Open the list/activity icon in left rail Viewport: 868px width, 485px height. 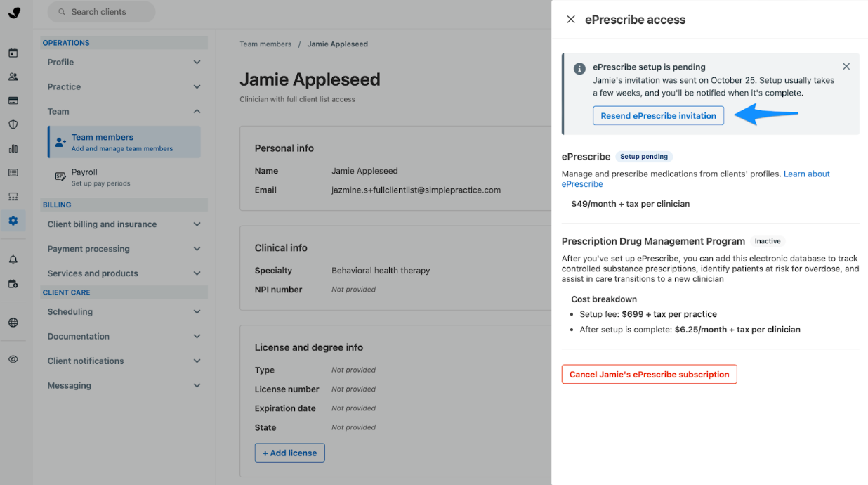pyautogui.click(x=13, y=172)
